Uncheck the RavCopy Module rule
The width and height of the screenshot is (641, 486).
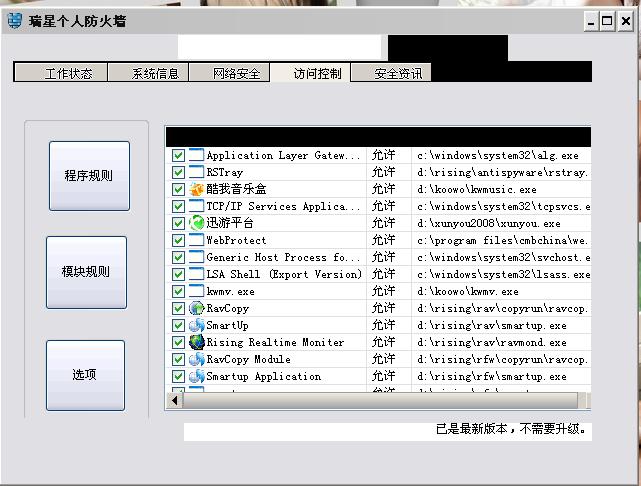(178, 360)
